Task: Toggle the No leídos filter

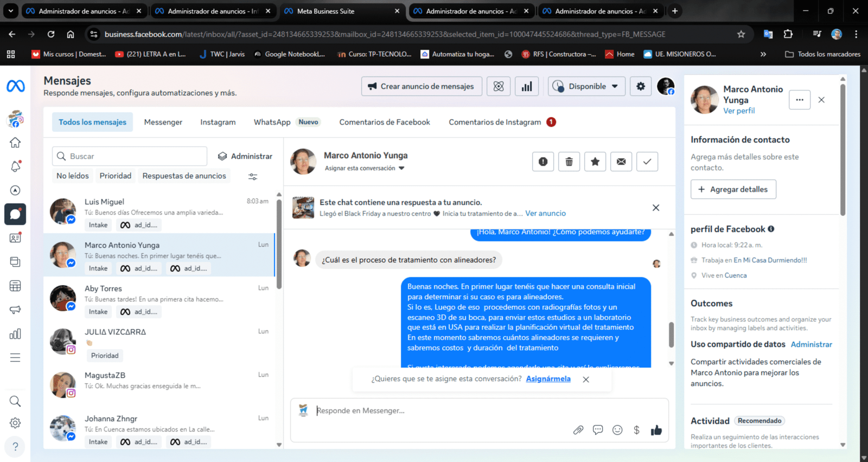Action: 73,176
